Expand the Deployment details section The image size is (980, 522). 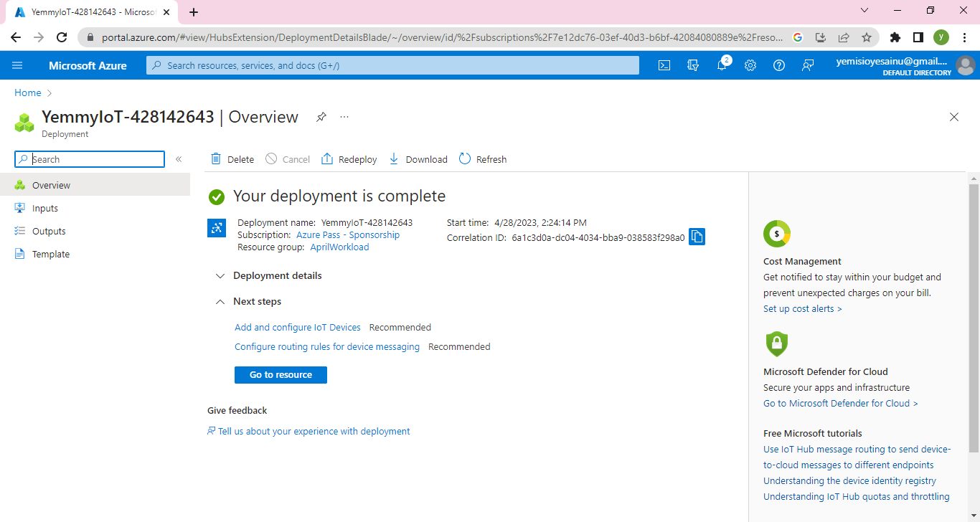point(277,276)
